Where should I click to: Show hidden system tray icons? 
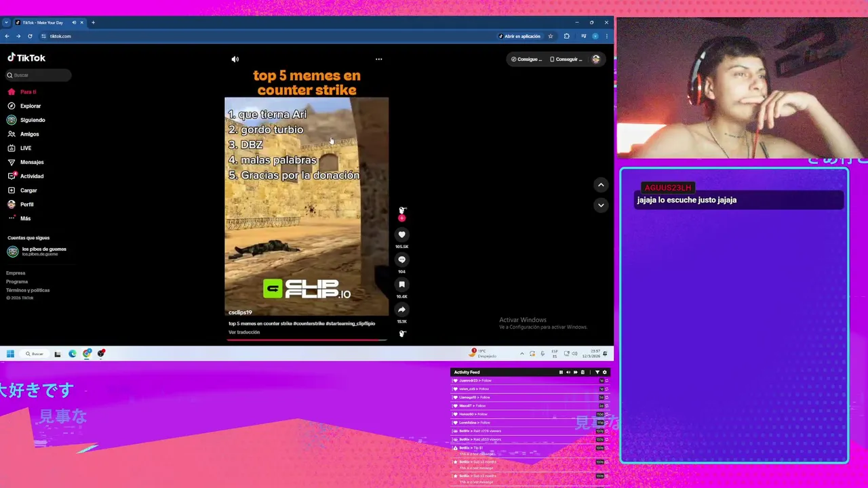point(521,354)
